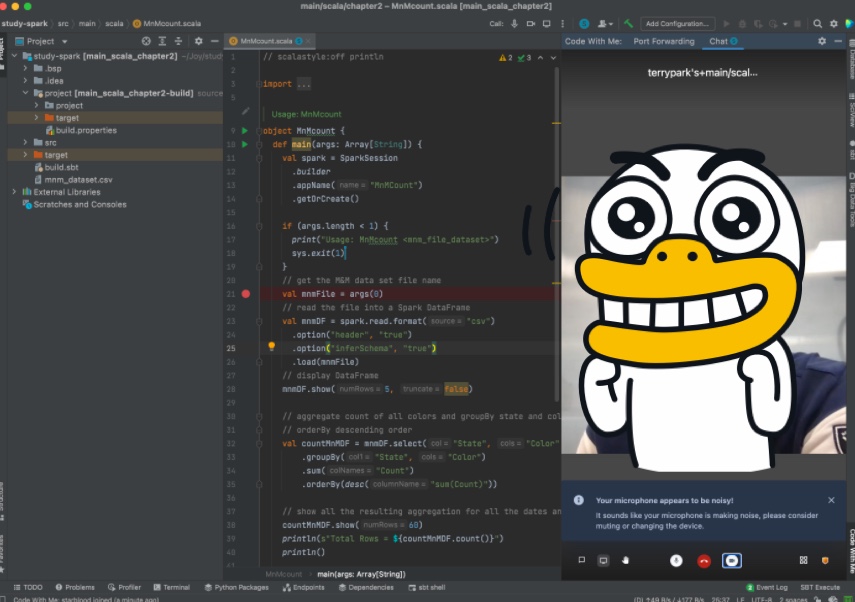Select Scratches and Consoles
Viewport: 855px width, 602px height.
tap(75, 204)
